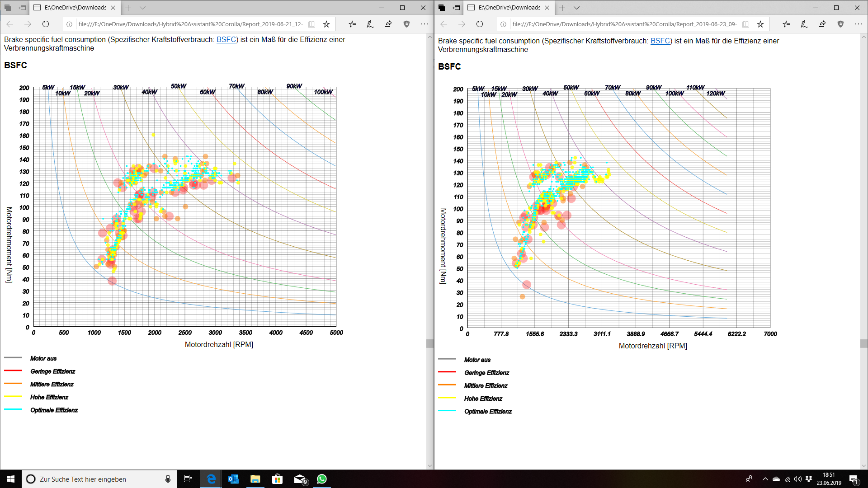Viewport: 868px width, 488px height.
Task: Open volume control in system tray
Action: (798, 479)
